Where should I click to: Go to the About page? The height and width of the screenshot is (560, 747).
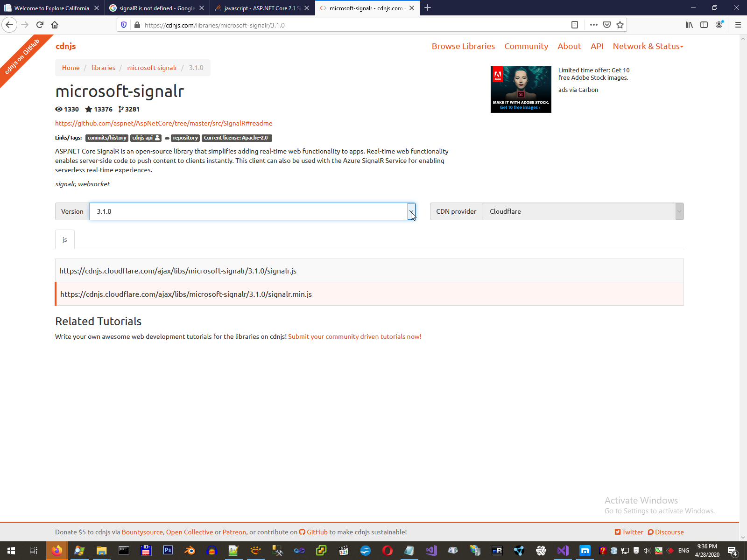[569, 46]
